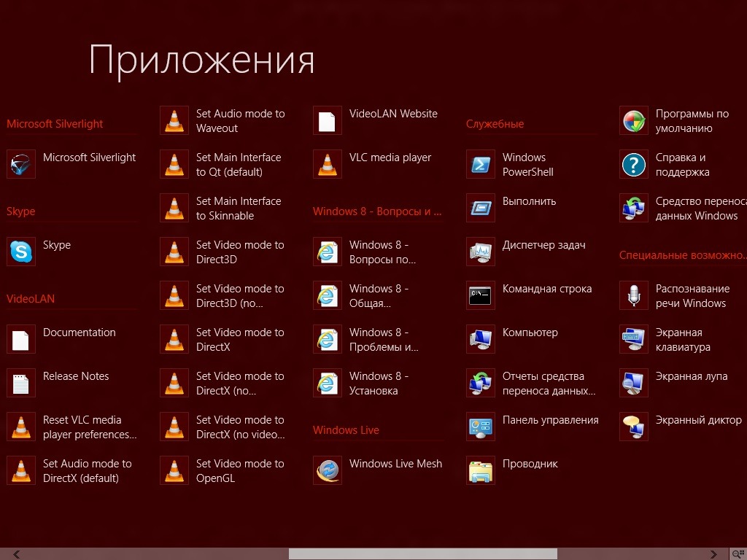Screen dimensions: 747x560
Task: Launch Windows PowerShell icon
Action: pos(481,164)
